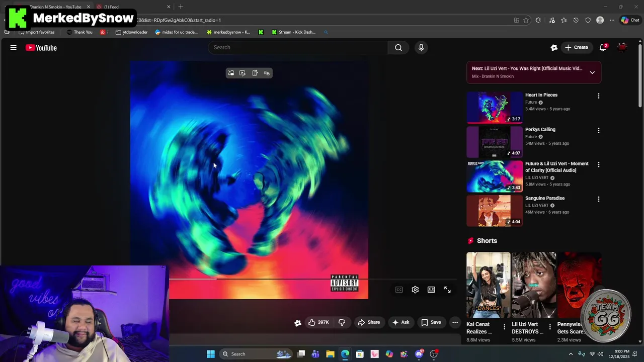Screen dimensions: 644x362
Task: Go to the YouTube home logo
Action: 41,48
